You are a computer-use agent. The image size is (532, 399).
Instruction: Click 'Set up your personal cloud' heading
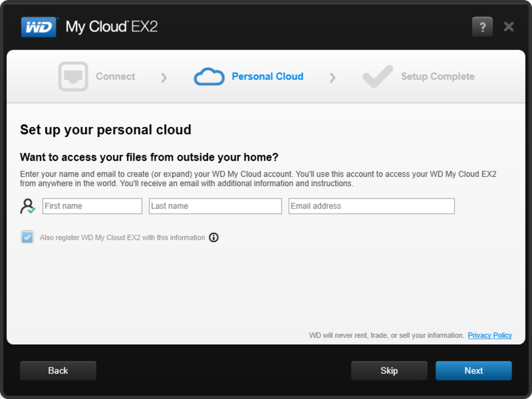click(x=106, y=130)
